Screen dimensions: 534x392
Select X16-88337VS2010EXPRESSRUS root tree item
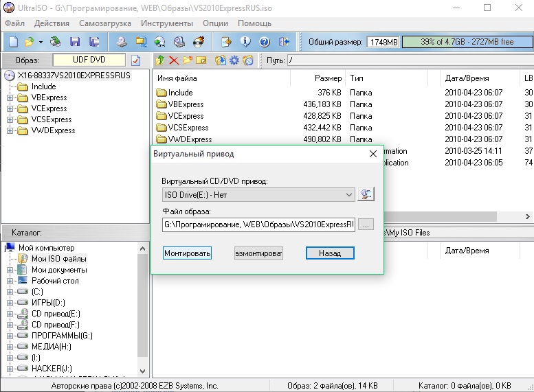74,76
